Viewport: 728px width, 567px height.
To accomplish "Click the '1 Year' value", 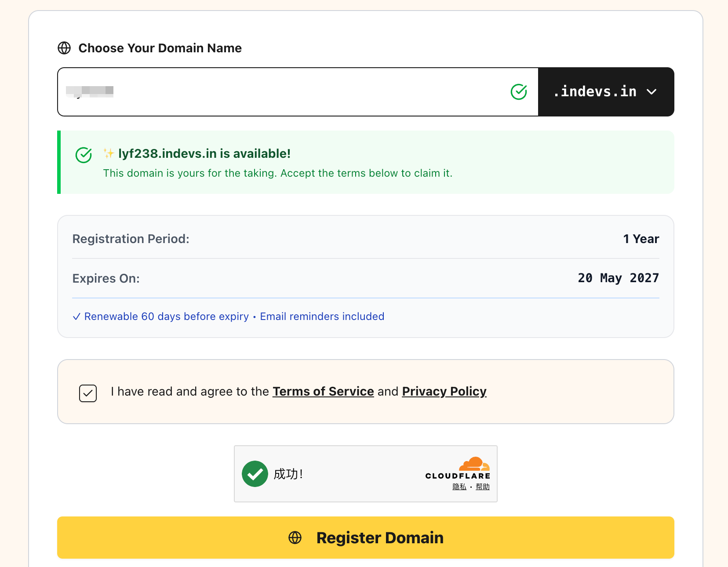I will click(x=641, y=239).
